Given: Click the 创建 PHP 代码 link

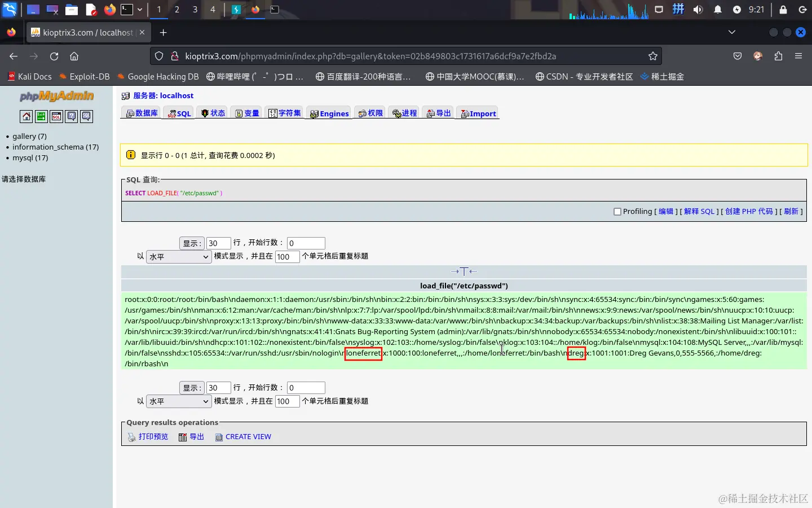Looking at the screenshot, I should pyautogui.click(x=749, y=211).
